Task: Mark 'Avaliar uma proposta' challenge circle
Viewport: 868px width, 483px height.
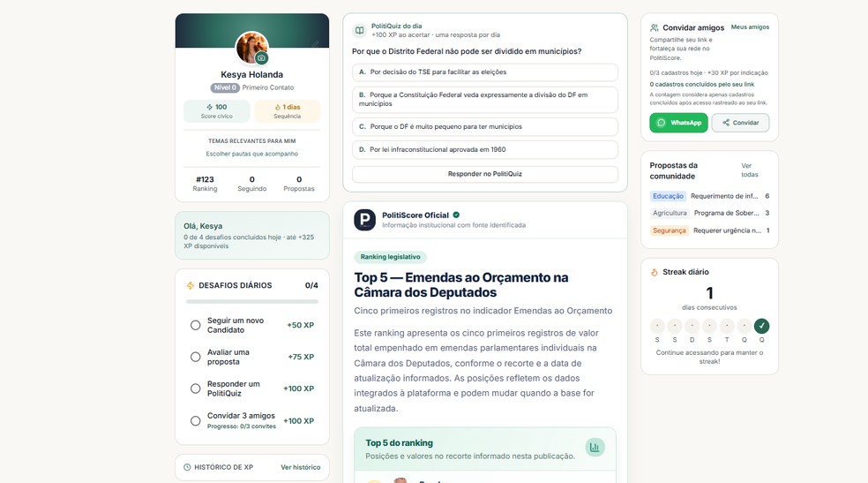Action: click(196, 357)
